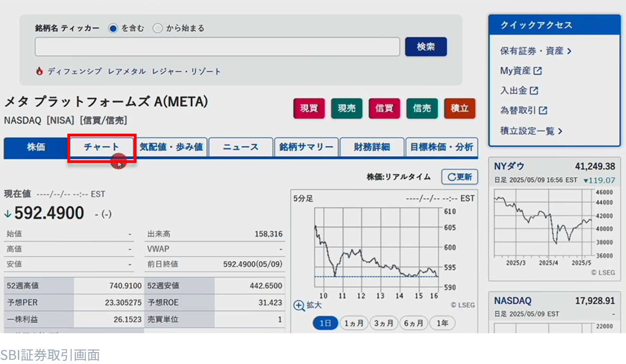Open the レアメタル trending keyword link

click(x=127, y=72)
